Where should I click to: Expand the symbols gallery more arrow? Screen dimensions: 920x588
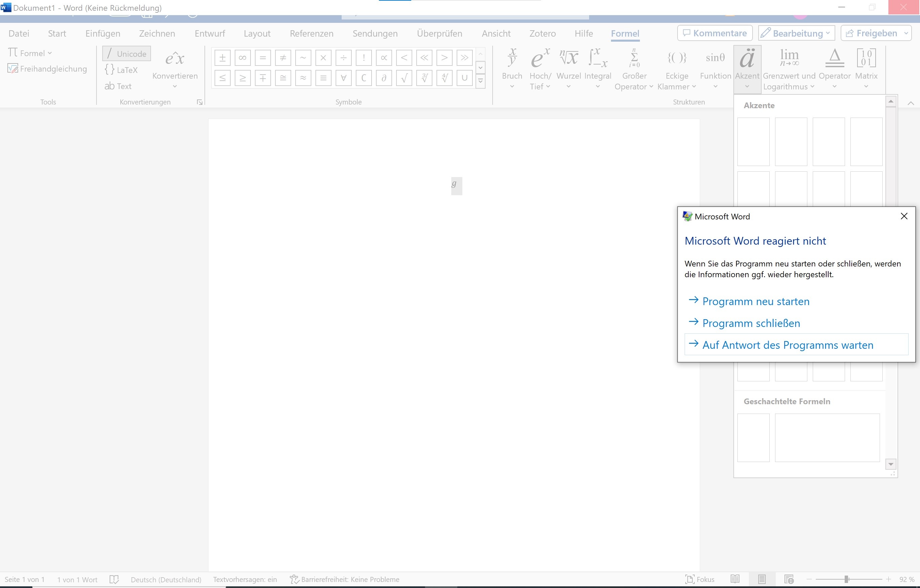tap(481, 81)
